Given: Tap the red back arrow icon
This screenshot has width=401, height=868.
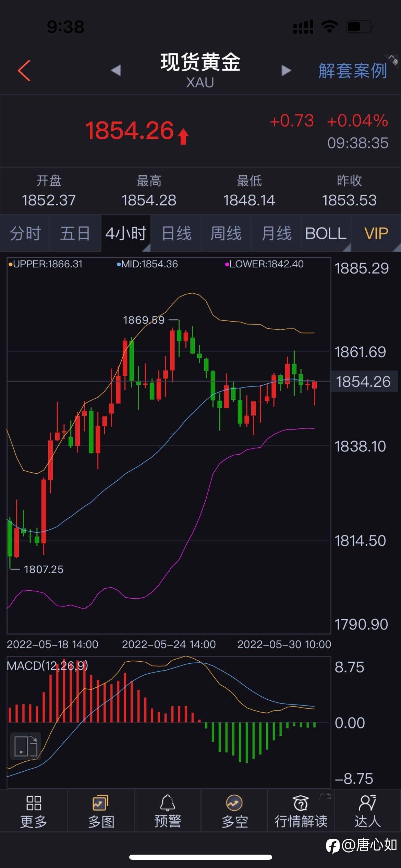Looking at the screenshot, I should tap(24, 71).
